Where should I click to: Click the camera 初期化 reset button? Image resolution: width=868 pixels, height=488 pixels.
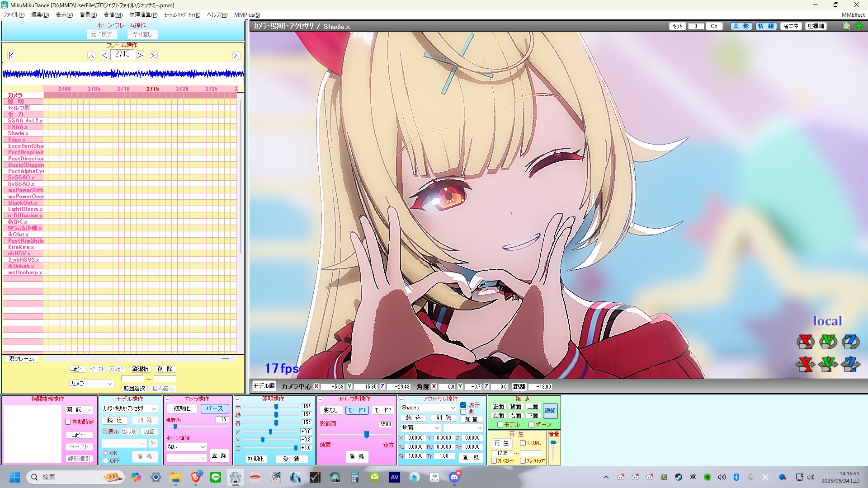182,408
